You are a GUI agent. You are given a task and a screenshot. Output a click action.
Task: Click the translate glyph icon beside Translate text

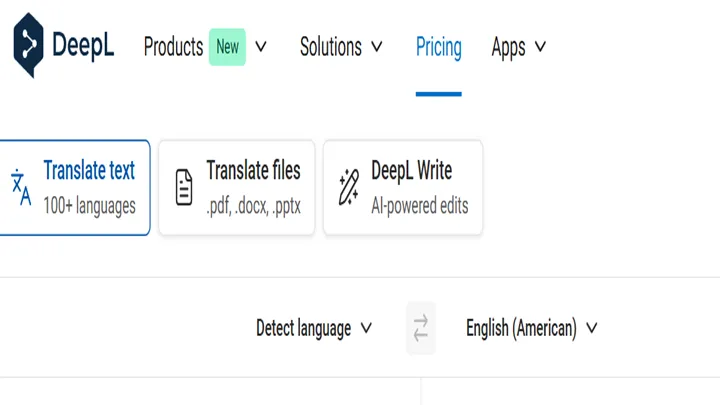[x=21, y=188]
